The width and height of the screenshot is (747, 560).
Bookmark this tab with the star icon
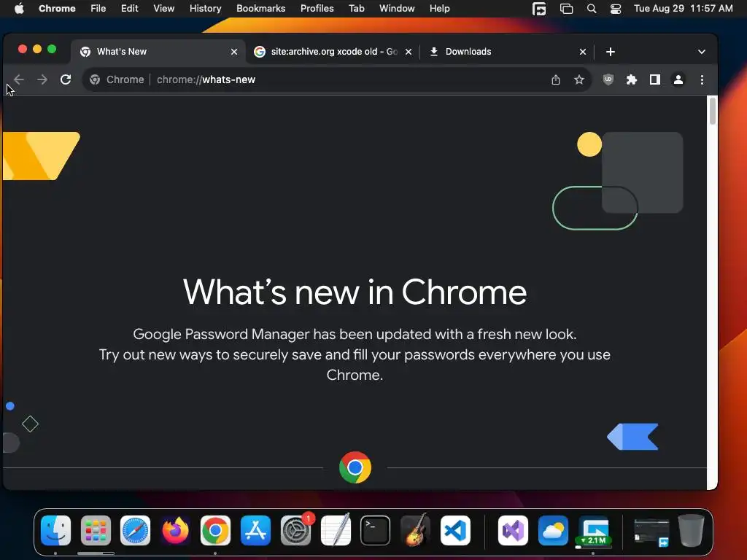(578, 79)
